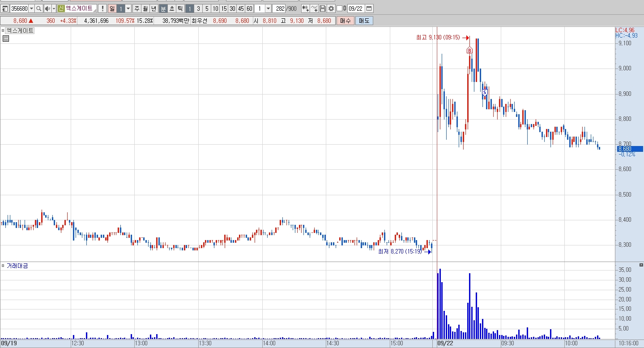The image size is (644, 348).
Task: Click the HC:-4.93 label on price axis
Action: (x=626, y=35)
